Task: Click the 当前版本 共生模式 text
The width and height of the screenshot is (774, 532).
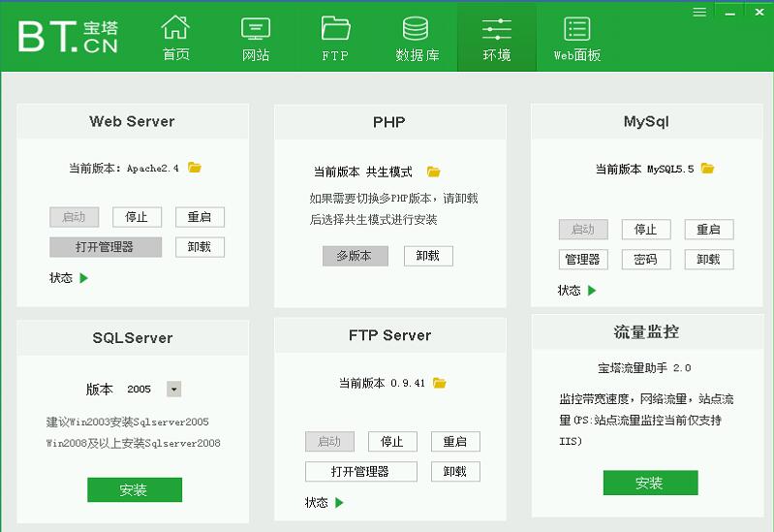Action: coord(363,172)
